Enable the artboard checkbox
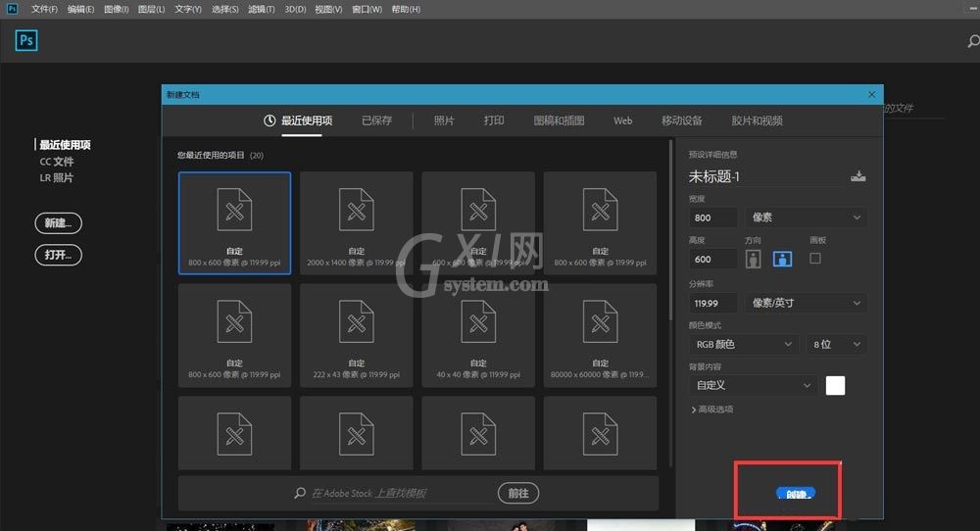The image size is (980, 531). [815, 258]
